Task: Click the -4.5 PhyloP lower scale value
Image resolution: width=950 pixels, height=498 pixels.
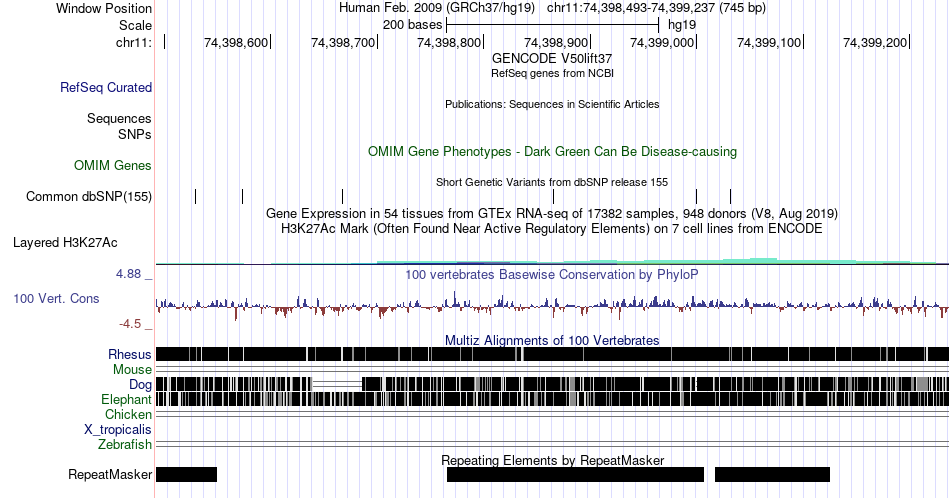Action: (x=130, y=324)
